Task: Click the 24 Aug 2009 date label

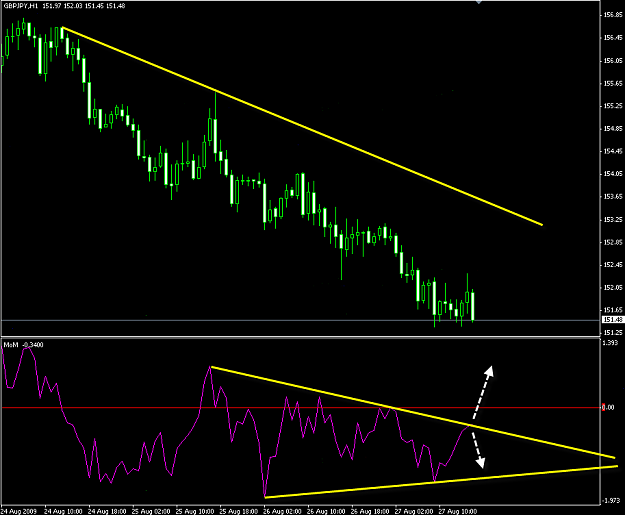Action: point(18,511)
